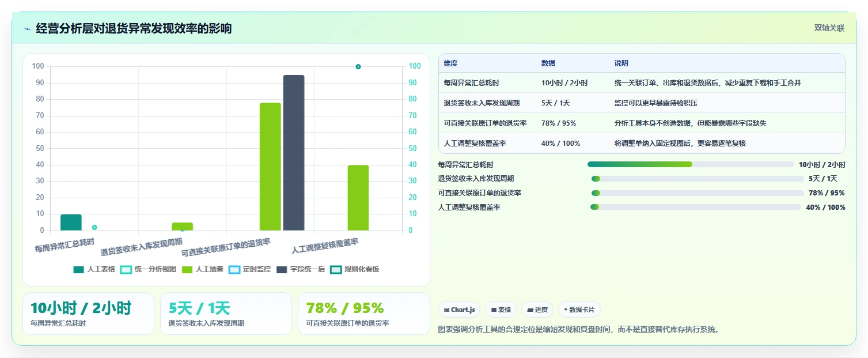Viewport: 868px width, 358px height.
Task: Click the small circle point near value 2
Action: pyautogui.click(x=94, y=228)
